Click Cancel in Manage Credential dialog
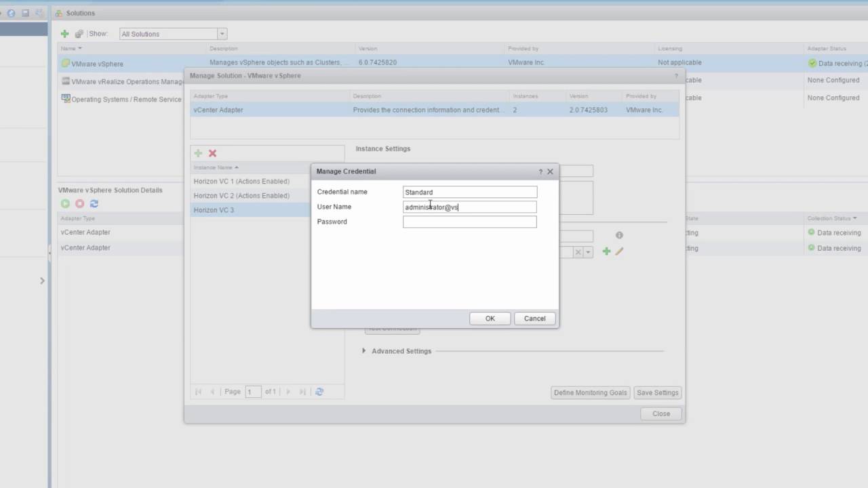The width and height of the screenshot is (868, 488). (534, 319)
